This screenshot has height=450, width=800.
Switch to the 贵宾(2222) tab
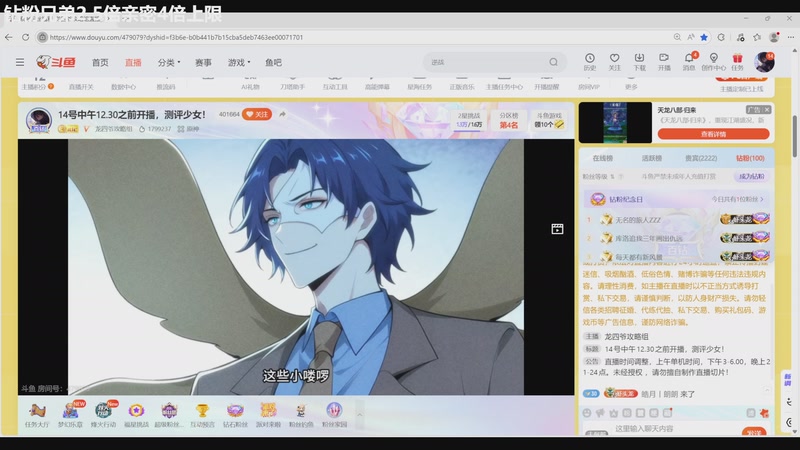(x=701, y=158)
